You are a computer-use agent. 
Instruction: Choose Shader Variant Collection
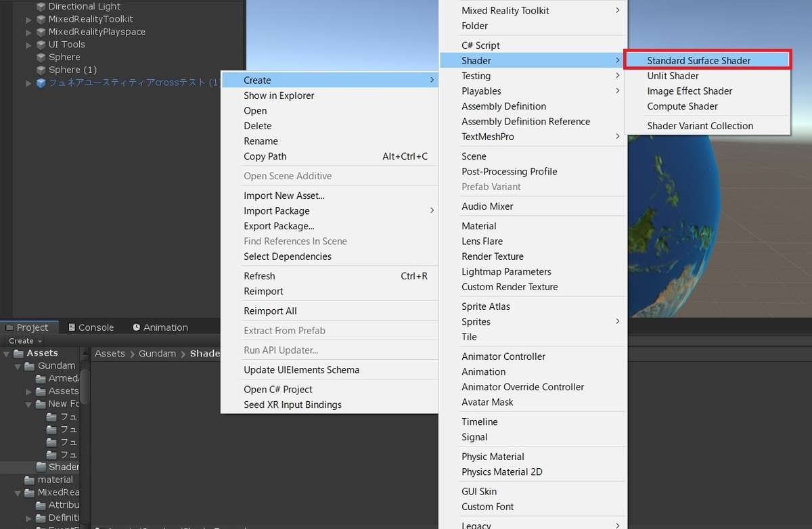[708, 126]
